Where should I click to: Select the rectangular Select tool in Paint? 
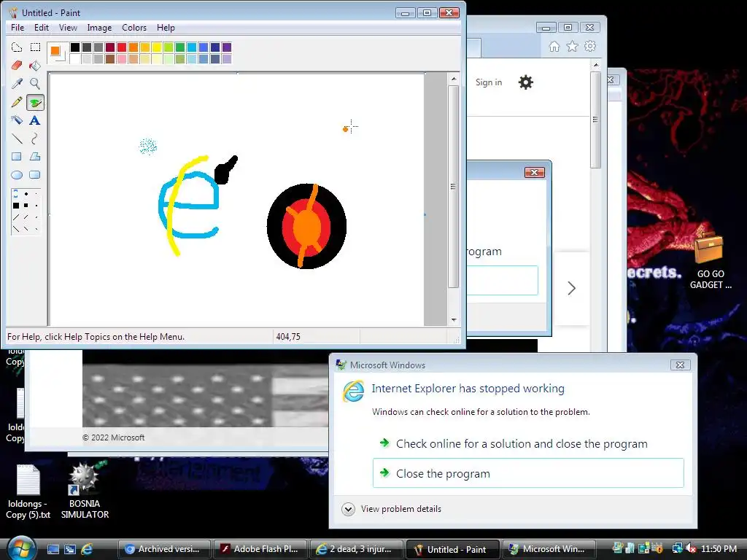(35, 47)
